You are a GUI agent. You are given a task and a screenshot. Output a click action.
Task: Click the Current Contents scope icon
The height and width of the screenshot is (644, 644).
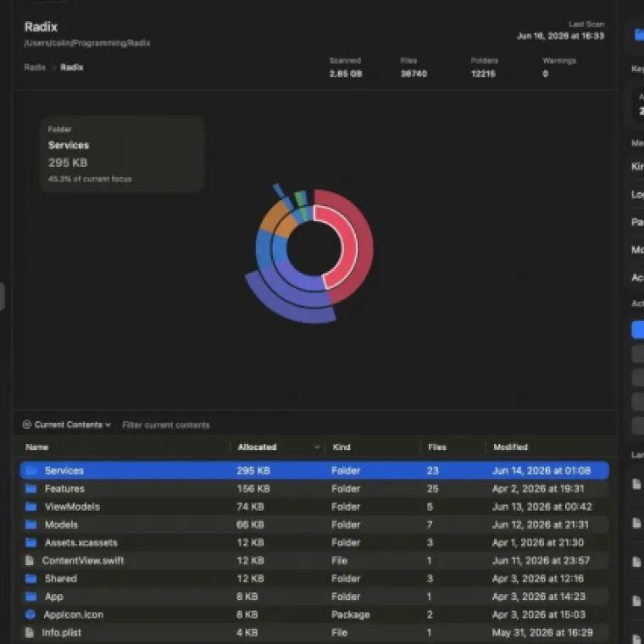pyautogui.click(x=27, y=425)
